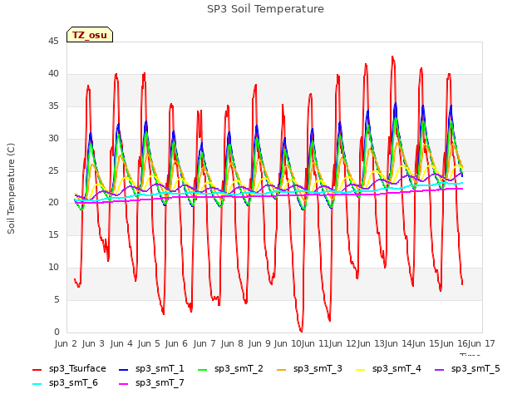Click the magenta sp3_smT_7 legend swatch

(x=124, y=383)
